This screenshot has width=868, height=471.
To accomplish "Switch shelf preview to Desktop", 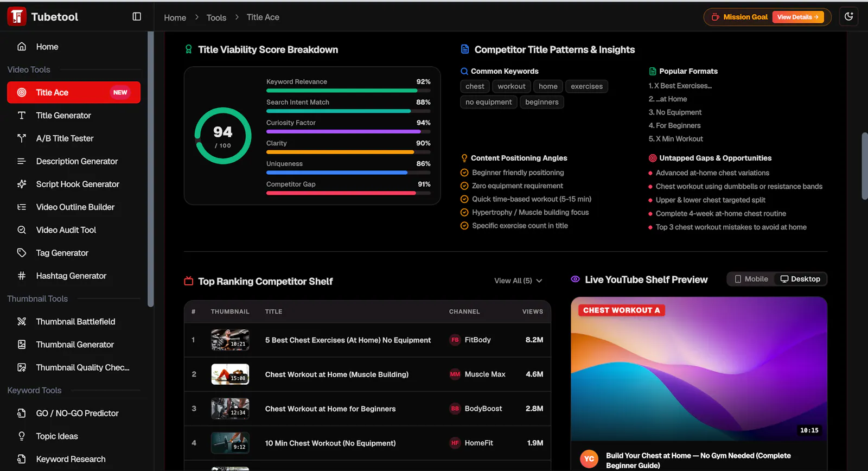I will pos(800,279).
